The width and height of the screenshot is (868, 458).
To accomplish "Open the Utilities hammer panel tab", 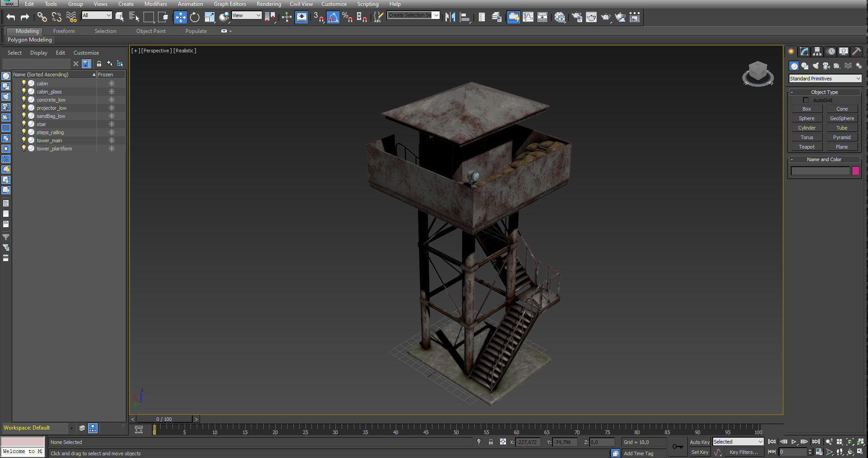I will [x=857, y=51].
